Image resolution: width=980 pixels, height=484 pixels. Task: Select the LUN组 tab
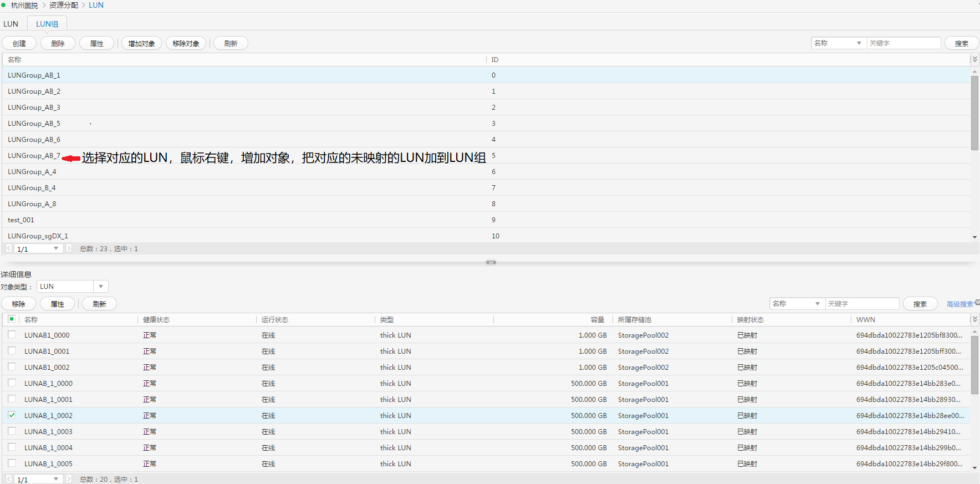pyautogui.click(x=47, y=24)
